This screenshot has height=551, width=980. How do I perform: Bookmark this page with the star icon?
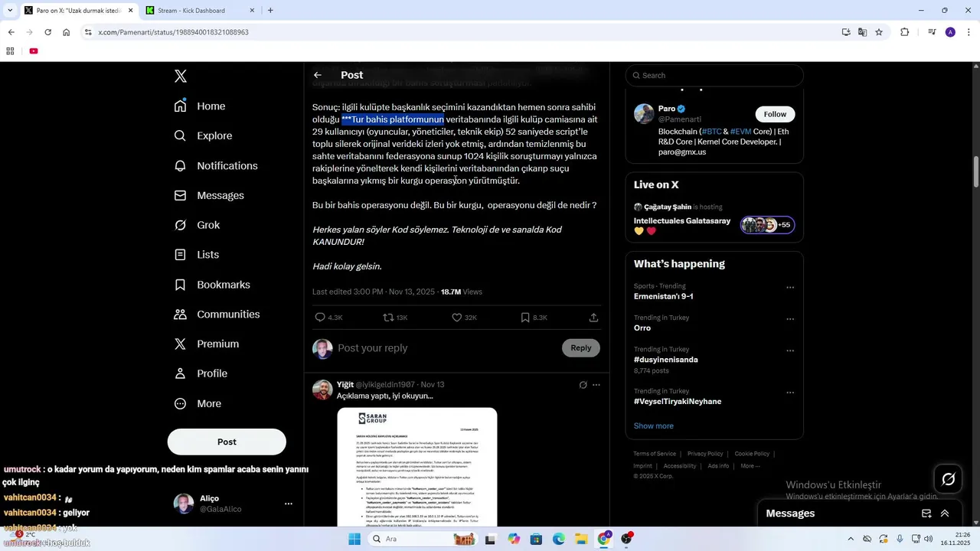879,32
